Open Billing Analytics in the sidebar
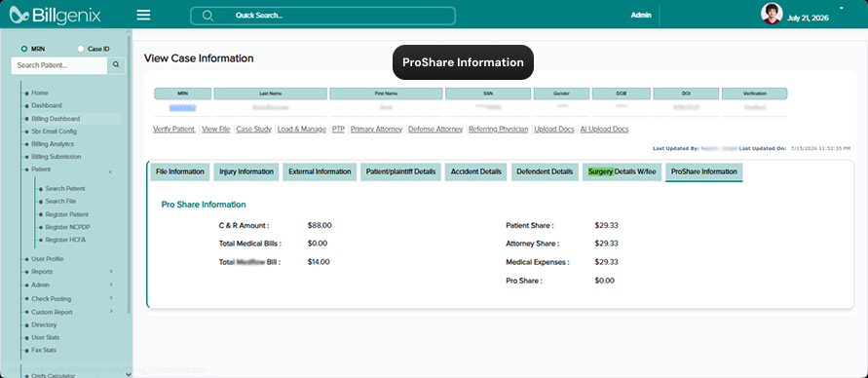Viewport: 868px width, 378px height. tap(53, 144)
